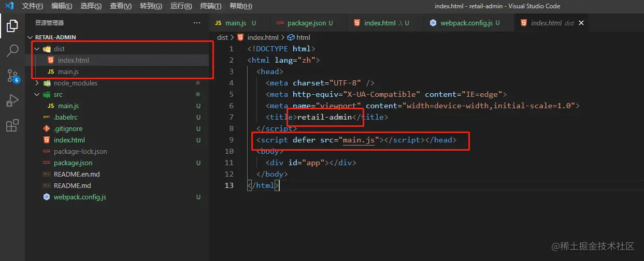The image size is (644, 261).
Task: Click the README.md file icon
Action: 47,185
